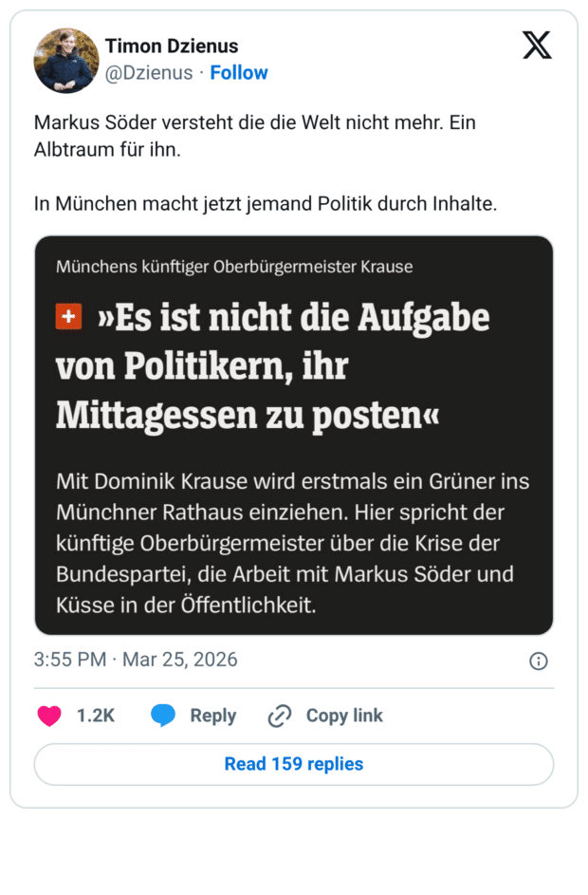Click the @Dzienus handle
Image resolution: width=588 pixels, height=895 pixels.
click(149, 71)
